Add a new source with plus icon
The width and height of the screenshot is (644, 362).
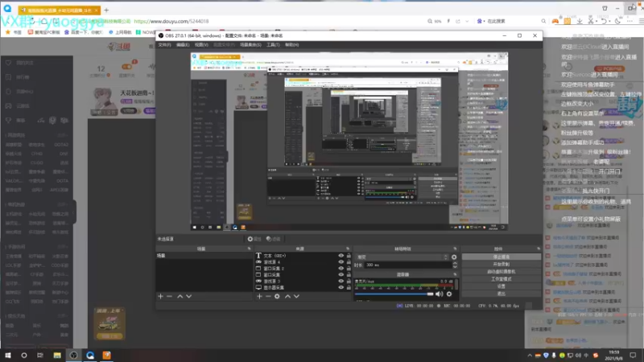coord(259,296)
